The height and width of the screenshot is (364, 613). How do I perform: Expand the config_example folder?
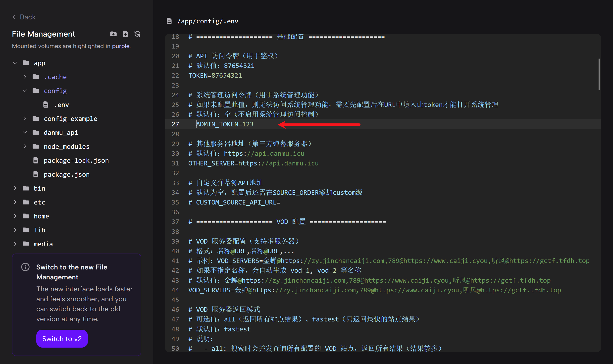tap(25, 119)
